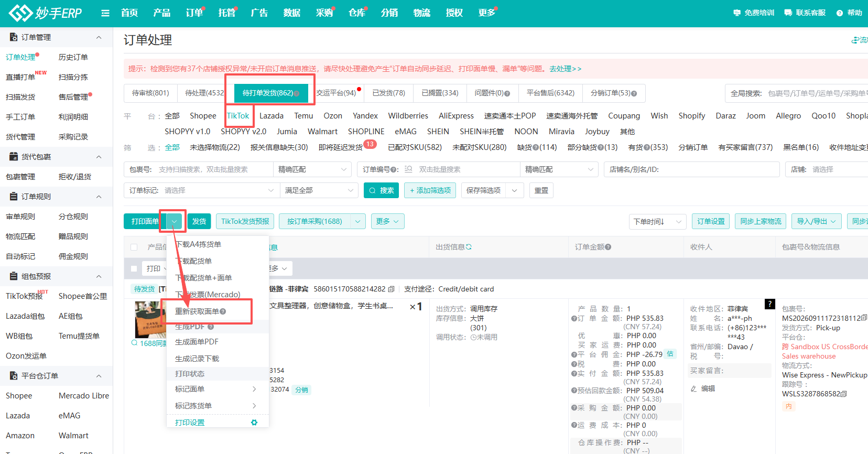Open the 订单标记 select dropdown
Screen dimensions: 868x454
202,190
